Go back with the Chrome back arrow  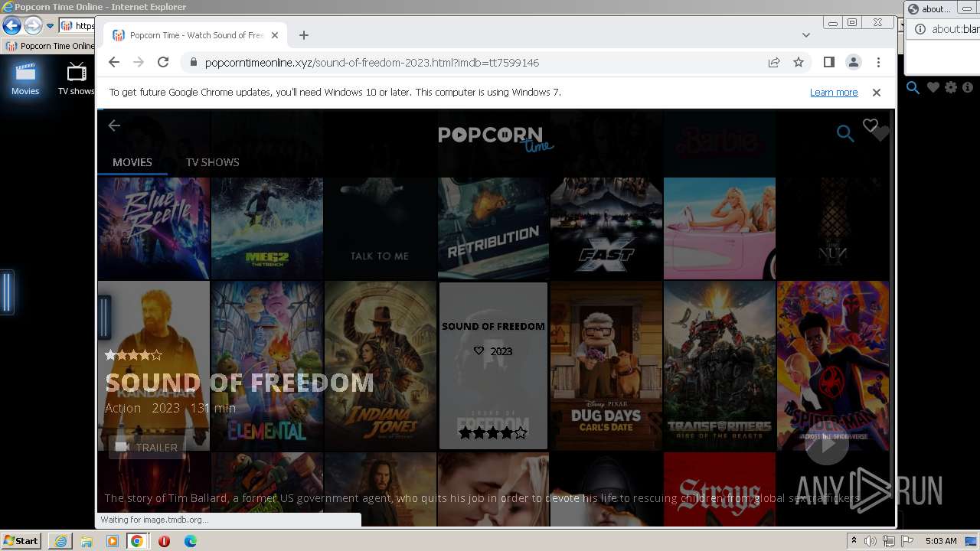[x=114, y=62]
